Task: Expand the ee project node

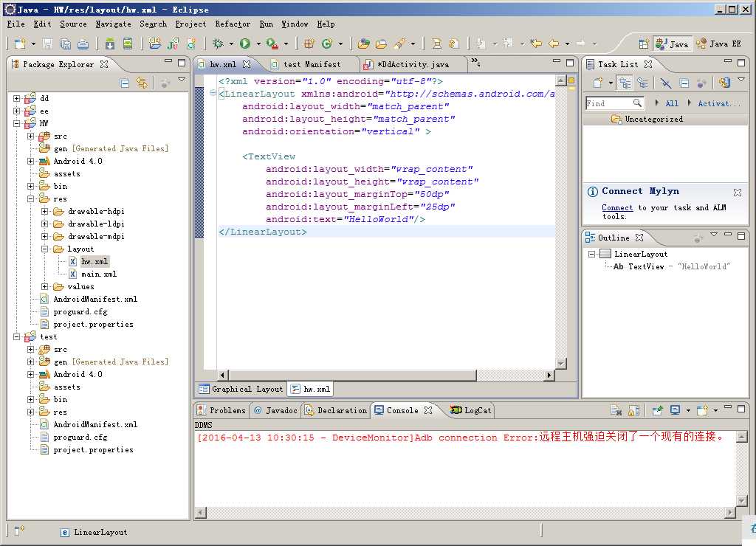Action: pos(16,111)
